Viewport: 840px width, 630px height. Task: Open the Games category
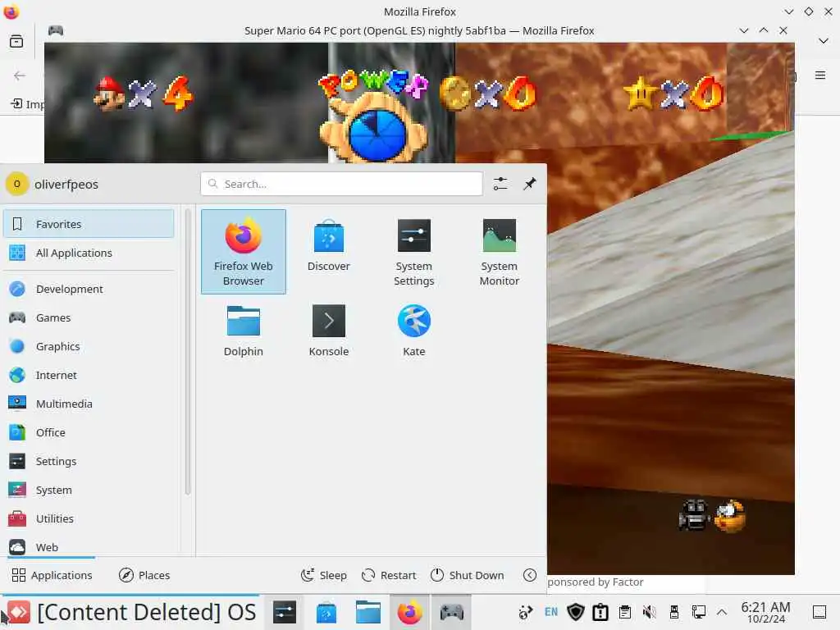(89, 317)
